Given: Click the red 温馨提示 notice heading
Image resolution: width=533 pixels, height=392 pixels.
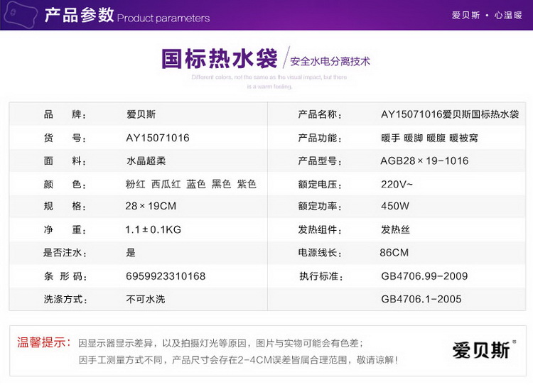Looking at the screenshot, I should coord(44,342).
